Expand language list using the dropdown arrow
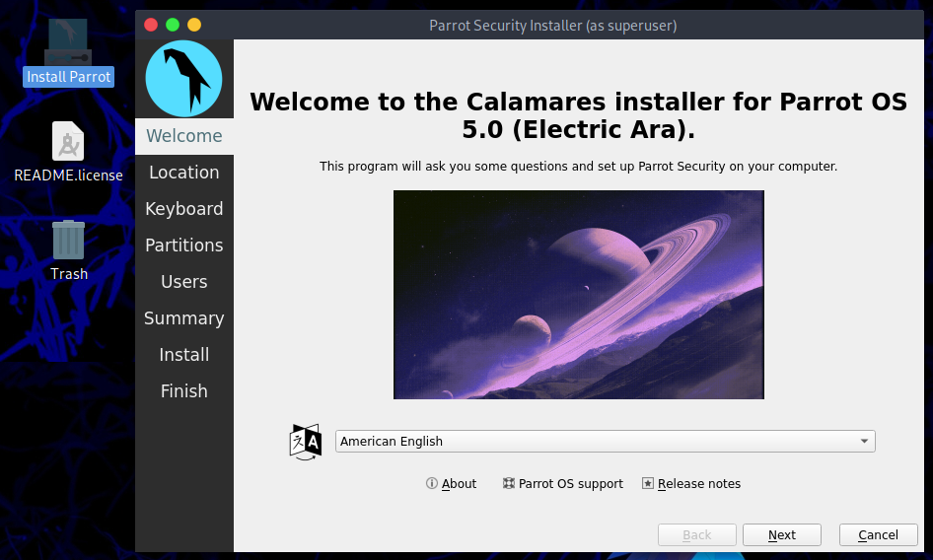 click(x=864, y=441)
